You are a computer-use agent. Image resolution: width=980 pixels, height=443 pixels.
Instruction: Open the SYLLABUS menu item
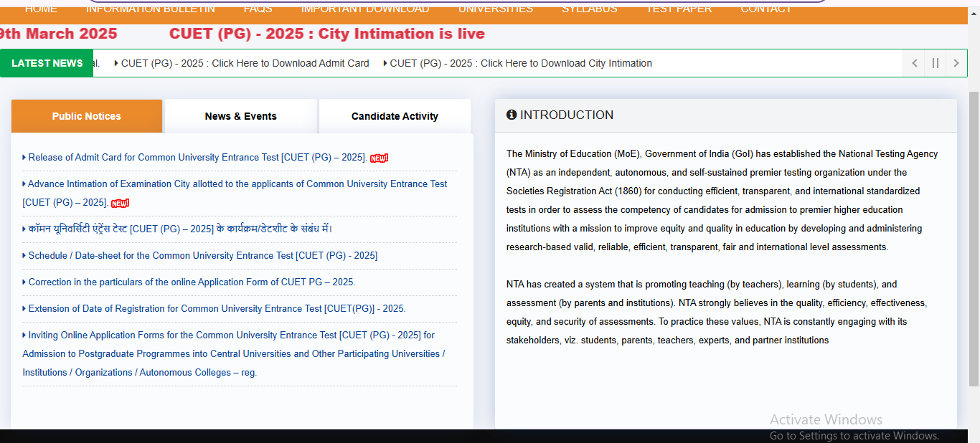click(x=589, y=9)
